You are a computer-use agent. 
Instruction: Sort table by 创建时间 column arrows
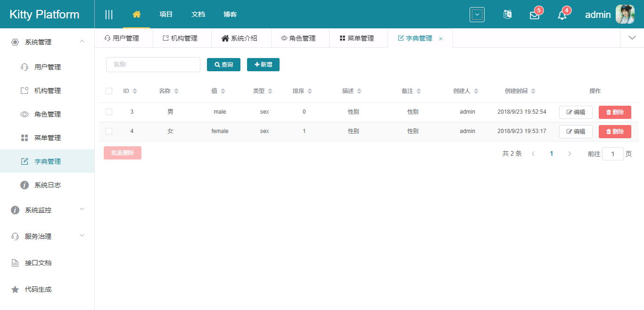click(x=533, y=91)
